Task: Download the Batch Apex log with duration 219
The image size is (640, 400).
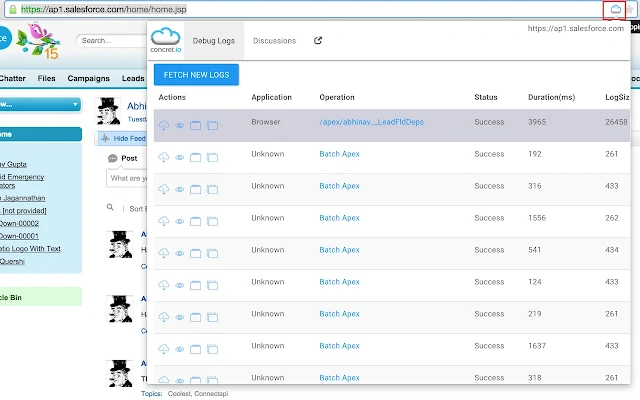Action: 164,317
